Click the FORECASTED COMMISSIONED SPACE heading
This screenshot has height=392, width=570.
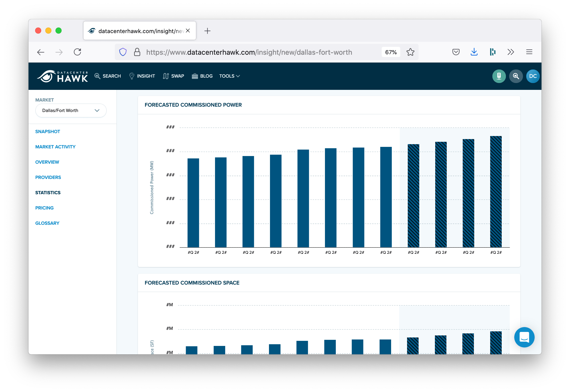[x=192, y=283]
